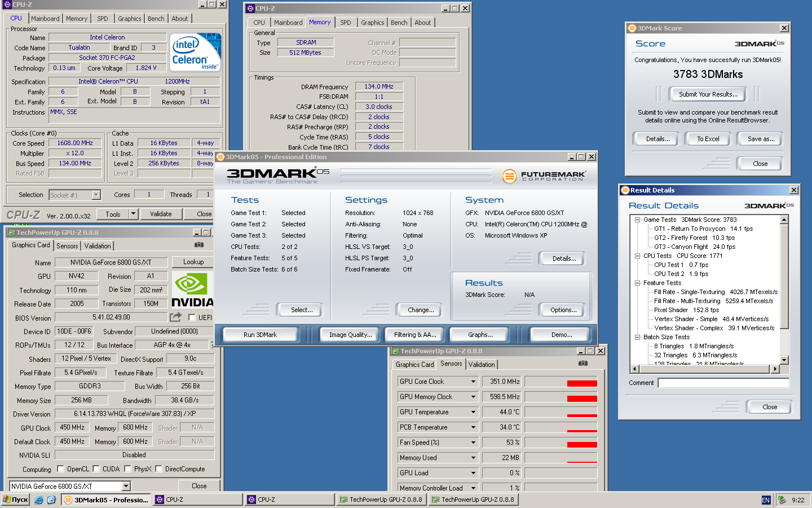Click the Graphs... button

(x=480, y=335)
